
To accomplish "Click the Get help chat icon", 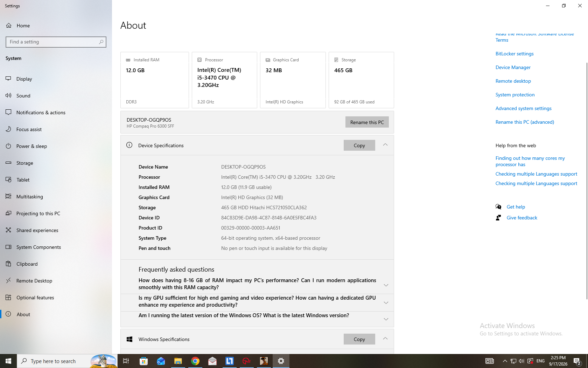I will tap(498, 207).
